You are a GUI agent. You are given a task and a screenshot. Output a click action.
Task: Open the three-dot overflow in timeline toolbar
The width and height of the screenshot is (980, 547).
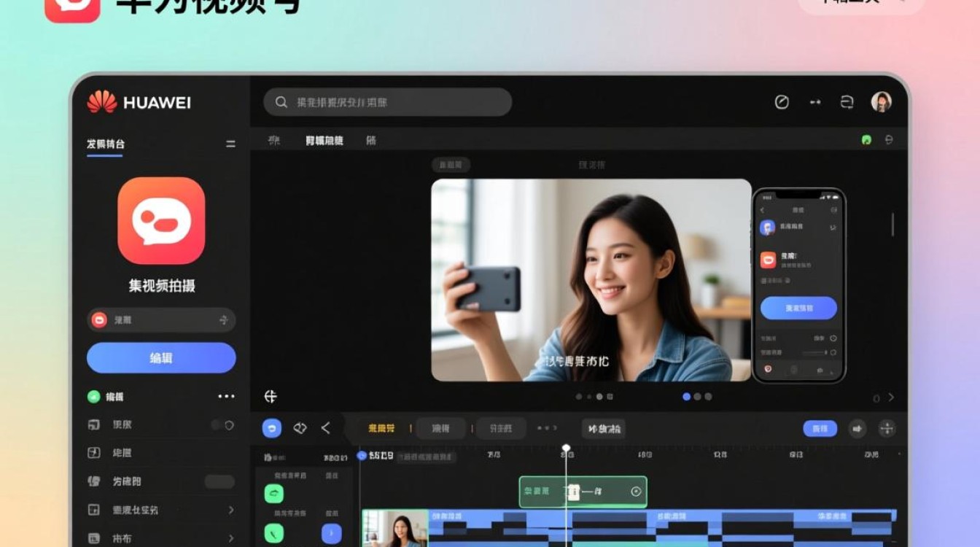547,428
